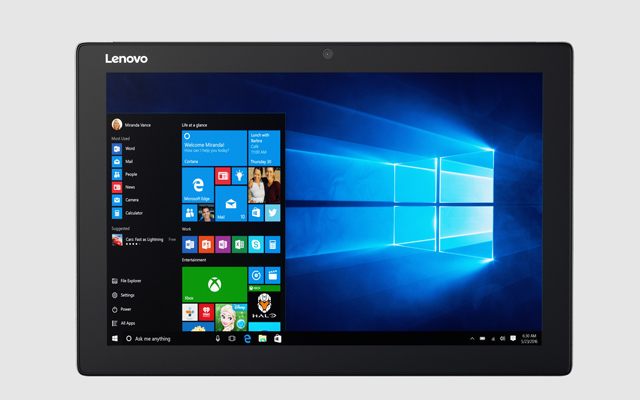Image resolution: width=640 pixels, height=400 pixels.
Task: Launch the green Xbox tile
Action: click(214, 284)
